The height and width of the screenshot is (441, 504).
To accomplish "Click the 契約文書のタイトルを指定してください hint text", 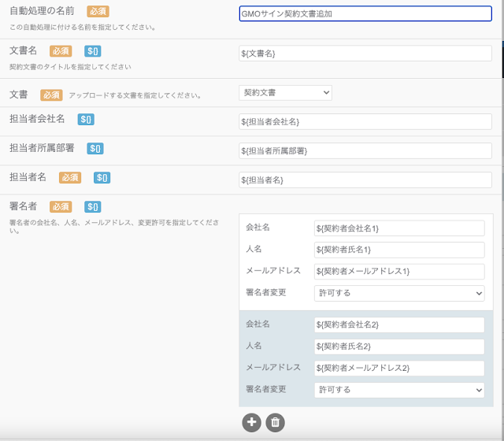I will [x=70, y=67].
